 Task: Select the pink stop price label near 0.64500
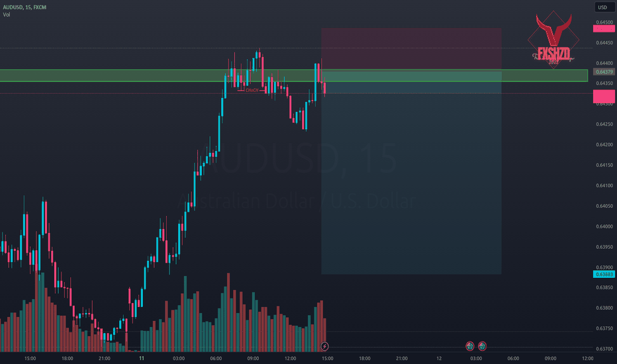click(x=604, y=28)
